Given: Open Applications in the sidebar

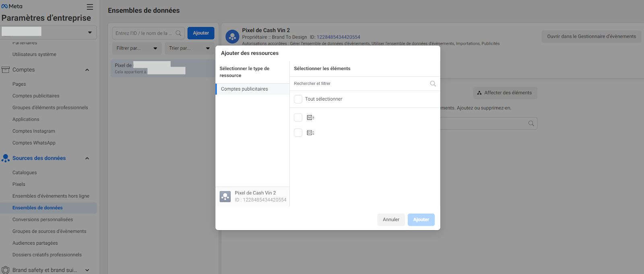Looking at the screenshot, I should 26,119.
